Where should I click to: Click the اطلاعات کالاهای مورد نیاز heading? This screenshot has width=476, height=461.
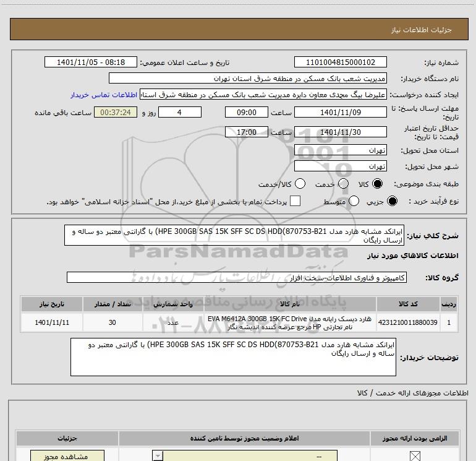tap(413, 256)
